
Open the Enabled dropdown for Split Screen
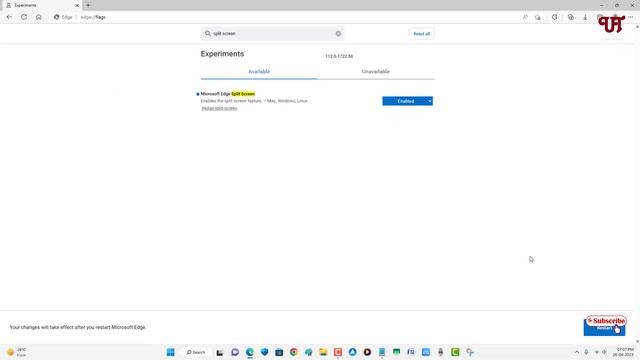point(407,101)
